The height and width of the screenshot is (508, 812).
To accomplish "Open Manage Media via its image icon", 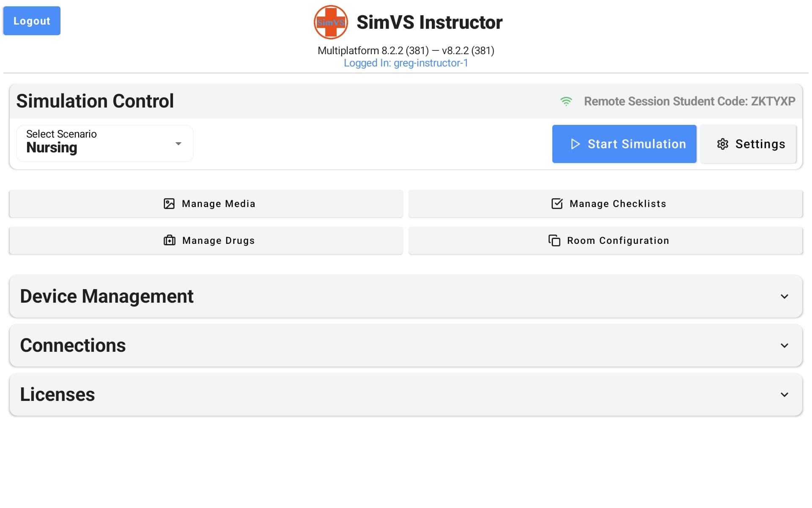I will coord(169,204).
